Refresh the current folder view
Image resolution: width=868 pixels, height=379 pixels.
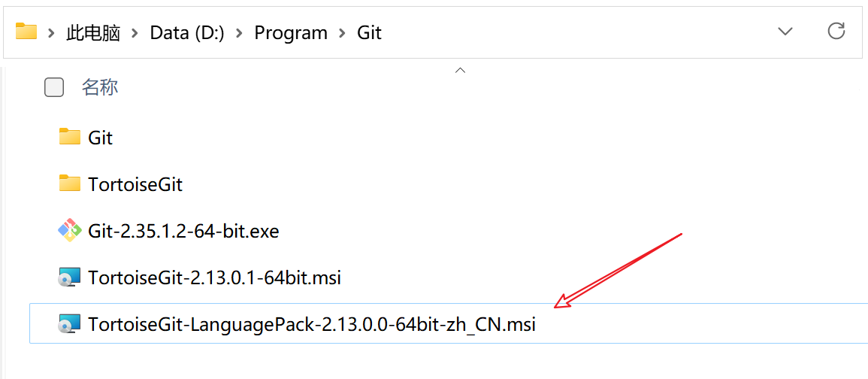[x=836, y=32]
